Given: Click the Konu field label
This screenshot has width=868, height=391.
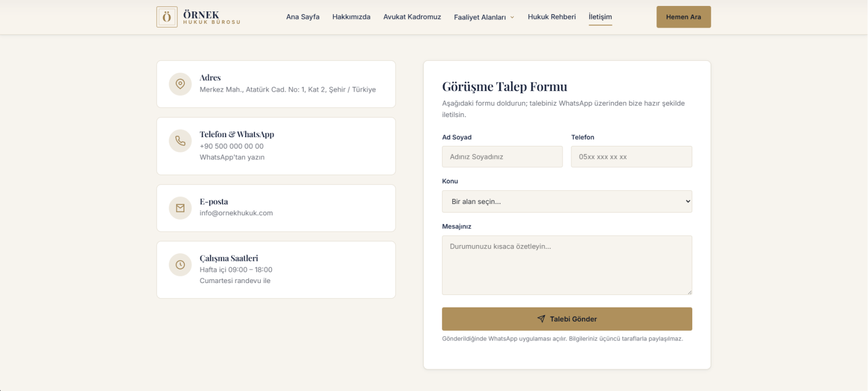Looking at the screenshot, I should [450, 181].
